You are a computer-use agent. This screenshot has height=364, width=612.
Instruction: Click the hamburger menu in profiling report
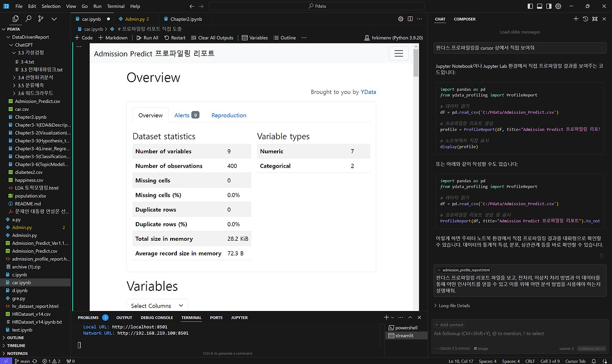398,54
